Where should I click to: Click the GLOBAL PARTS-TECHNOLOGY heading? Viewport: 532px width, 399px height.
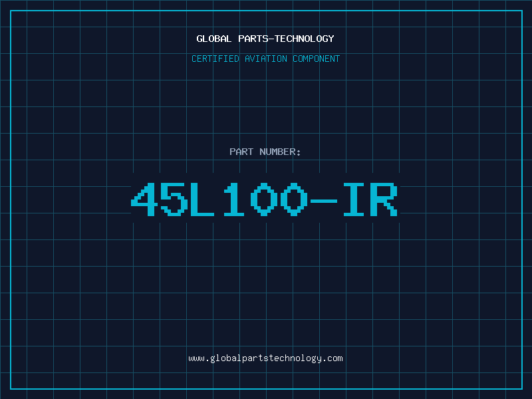coord(265,39)
